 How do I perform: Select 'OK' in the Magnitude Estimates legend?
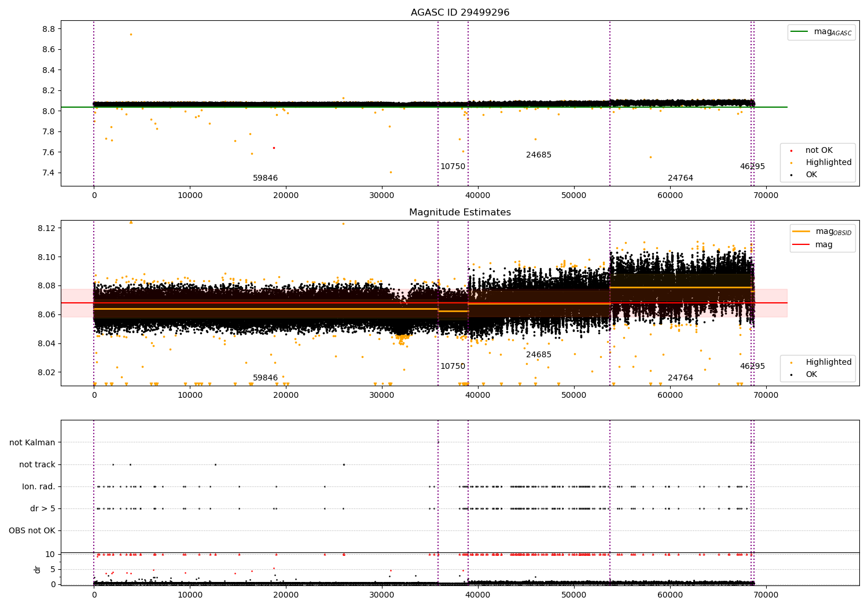tap(811, 374)
